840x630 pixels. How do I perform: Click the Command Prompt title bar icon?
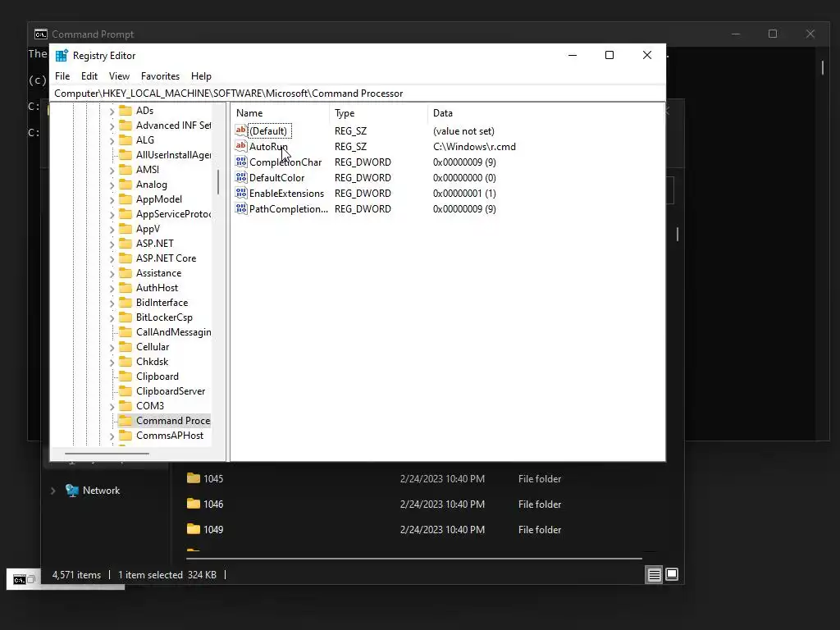coord(41,34)
